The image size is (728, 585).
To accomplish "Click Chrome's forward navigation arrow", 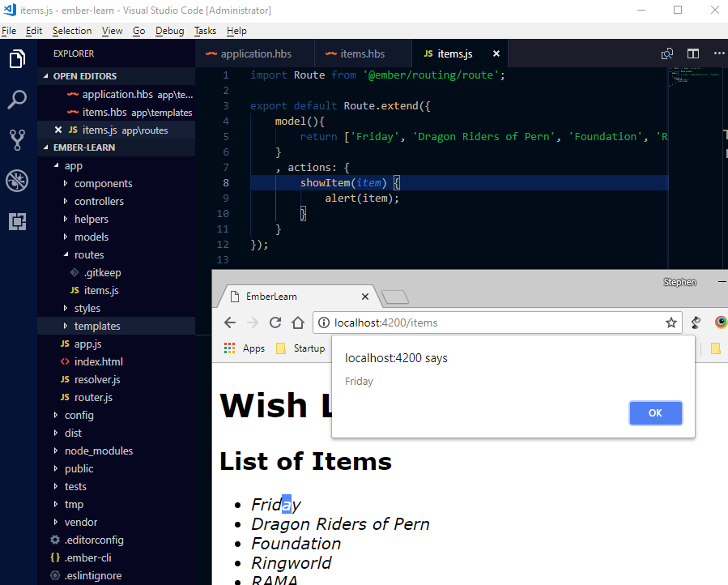I will pos(253,322).
